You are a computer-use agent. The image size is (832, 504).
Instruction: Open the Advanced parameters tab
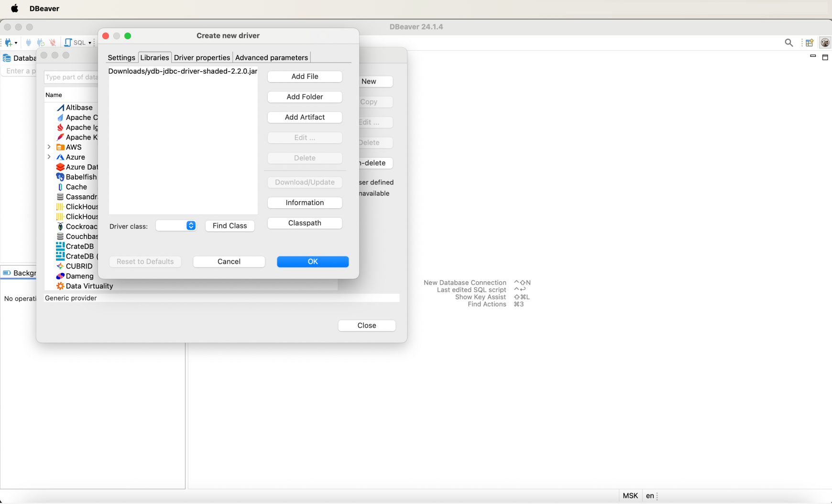(271, 57)
